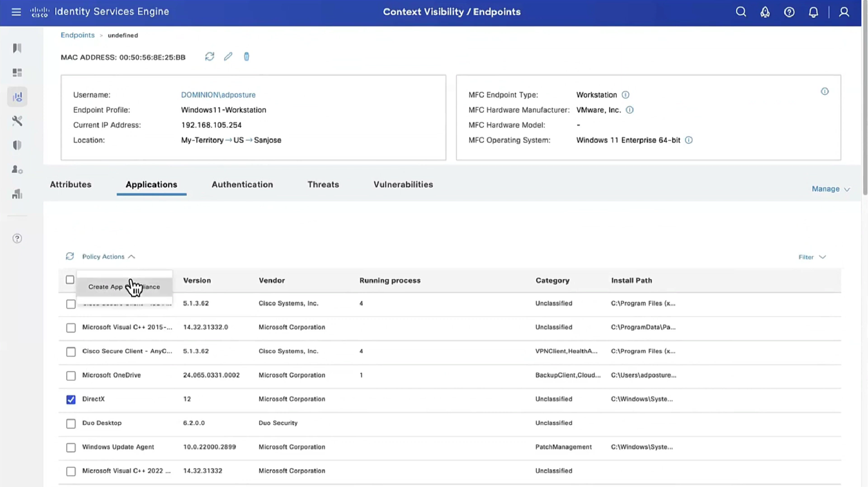Click the page vertical scrollbar
Screen dimensions: 868x487
pos(865,98)
